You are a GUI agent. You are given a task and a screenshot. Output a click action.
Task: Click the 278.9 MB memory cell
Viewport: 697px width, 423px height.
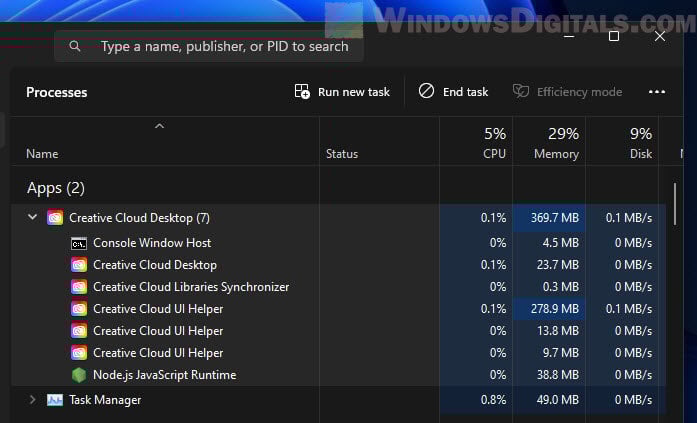tap(549, 309)
